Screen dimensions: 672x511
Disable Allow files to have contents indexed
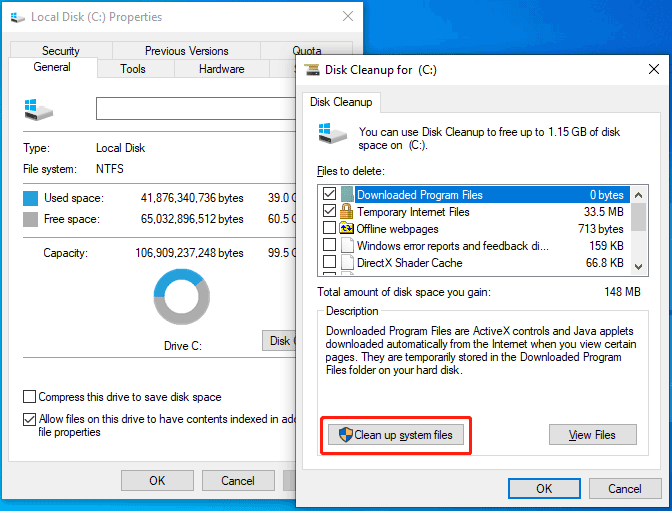click(29, 419)
